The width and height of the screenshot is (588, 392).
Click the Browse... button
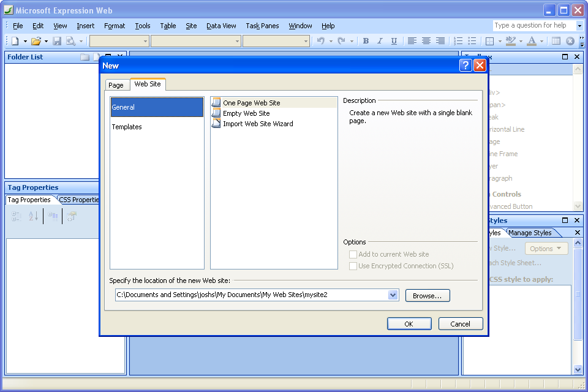point(428,296)
